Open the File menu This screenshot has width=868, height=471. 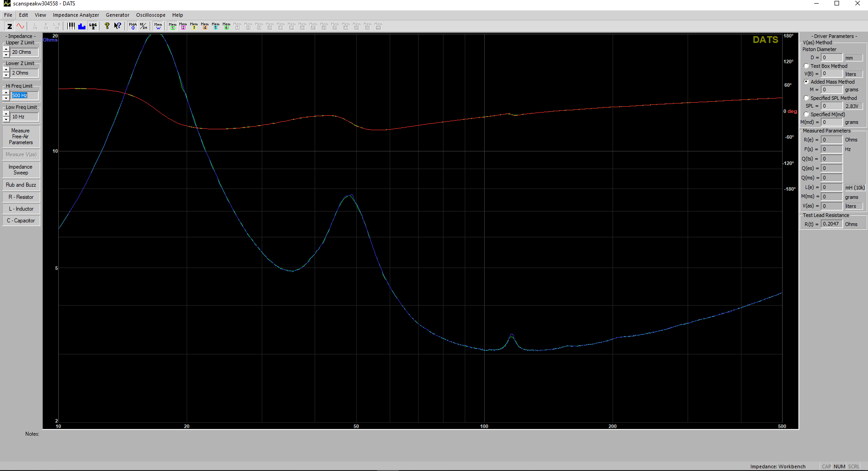8,15
